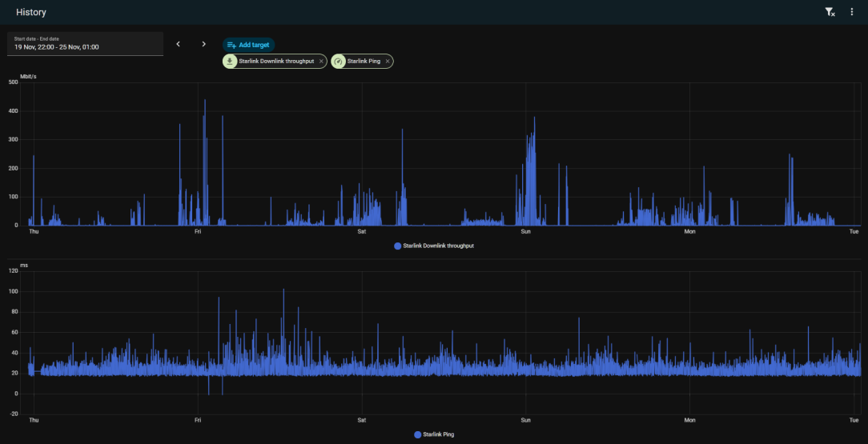This screenshot has height=444, width=868.
Task: Click the ms axis unit label
Action: tap(24, 266)
